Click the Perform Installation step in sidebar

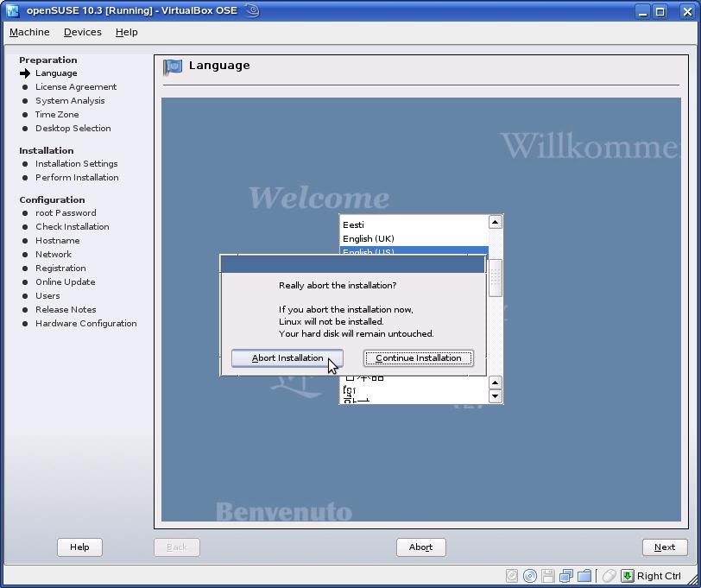[77, 178]
